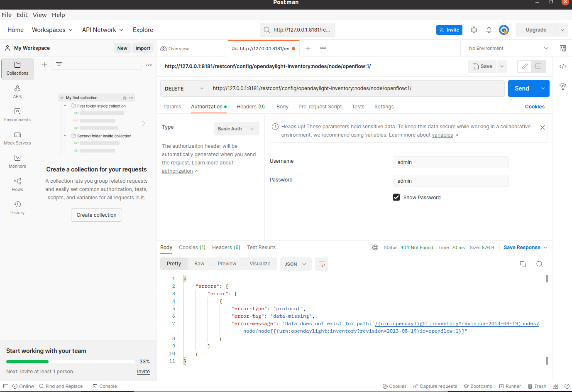Switch to the Params tab

[x=172, y=107]
